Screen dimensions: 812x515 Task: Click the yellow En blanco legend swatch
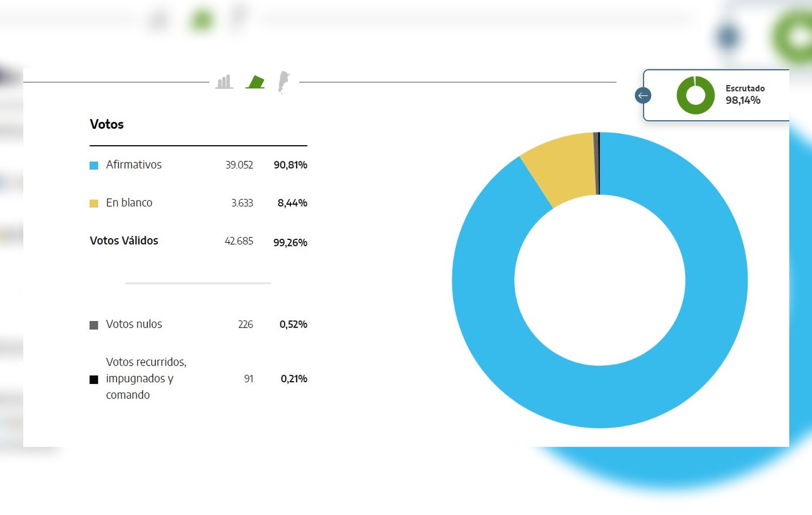coord(94,203)
